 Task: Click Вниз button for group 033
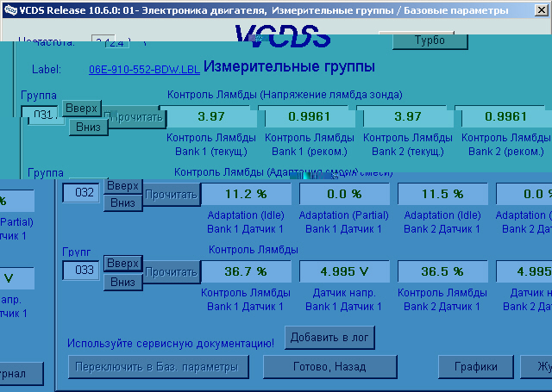122,282
